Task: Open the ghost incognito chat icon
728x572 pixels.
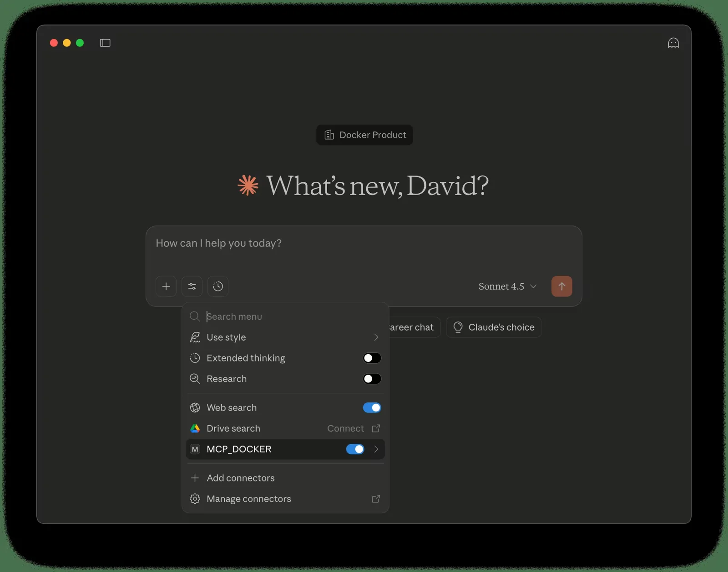Action: tap(673, 43)
